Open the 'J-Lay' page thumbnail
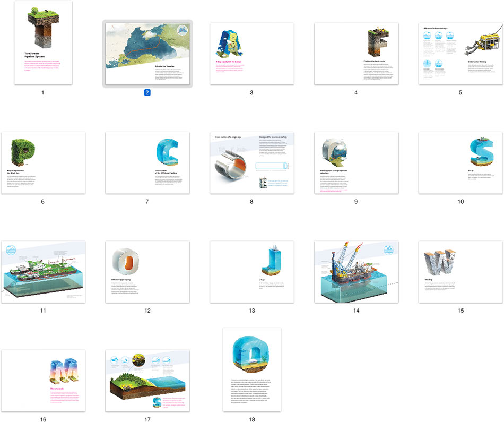 tap(251, 271)
